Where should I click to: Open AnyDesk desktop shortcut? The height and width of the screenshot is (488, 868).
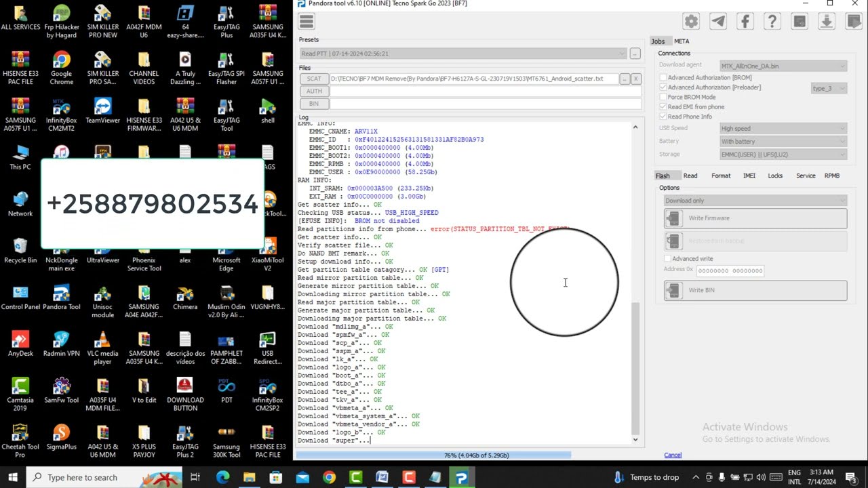point(20,344)
